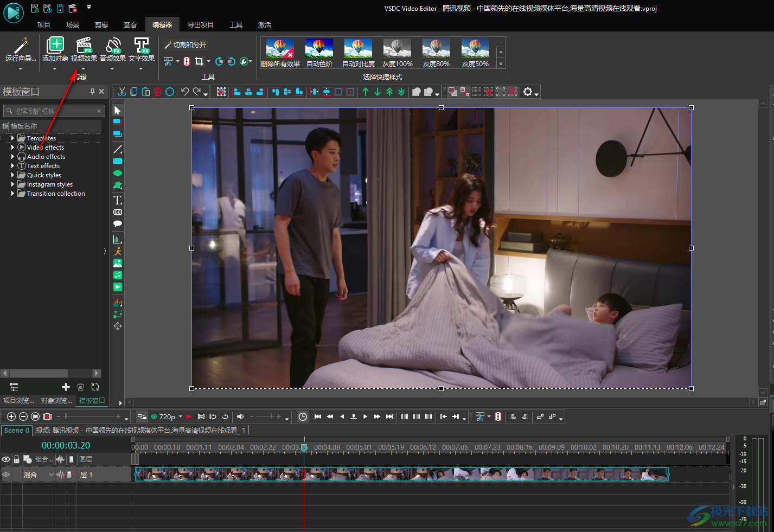Toggle visibility of 层 1 track
774x532 pixels.
click(x=6, y=475)
